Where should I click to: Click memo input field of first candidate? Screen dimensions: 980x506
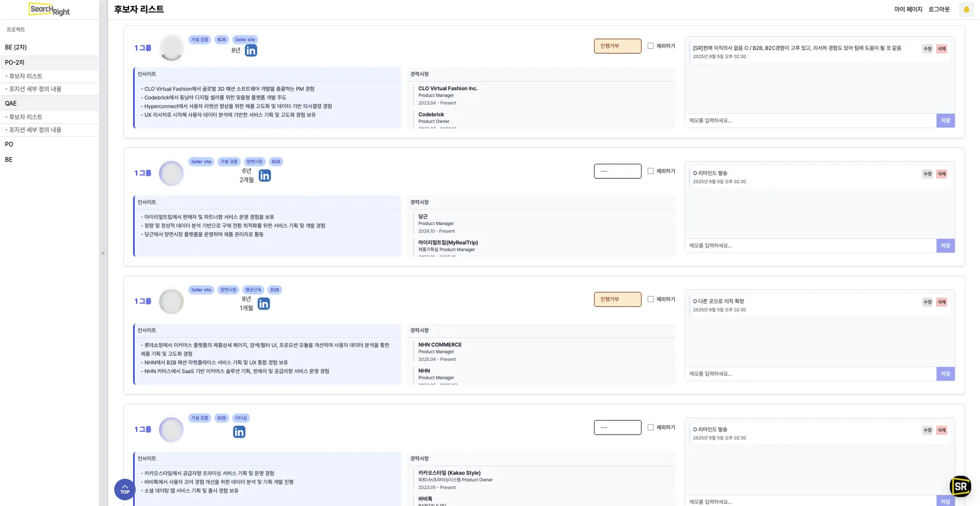(811, 121)
